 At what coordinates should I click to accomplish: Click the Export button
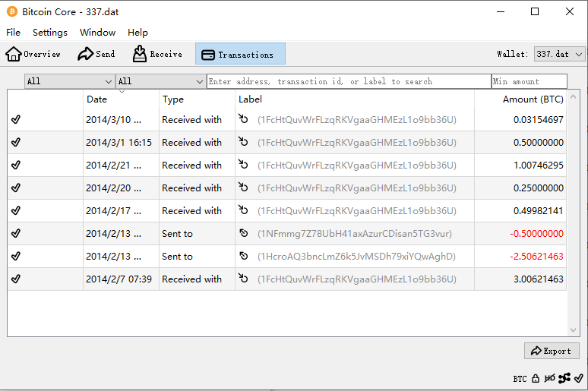552,351
